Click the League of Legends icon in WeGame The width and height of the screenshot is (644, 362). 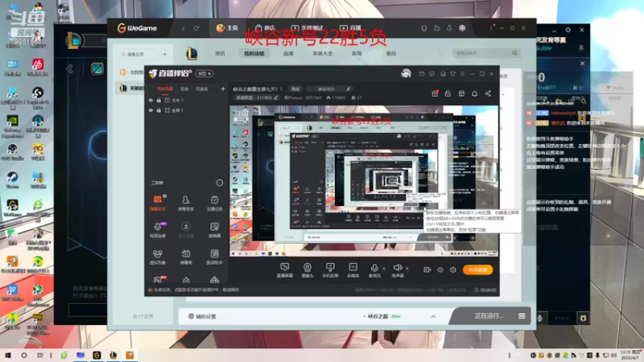point(192,53)
